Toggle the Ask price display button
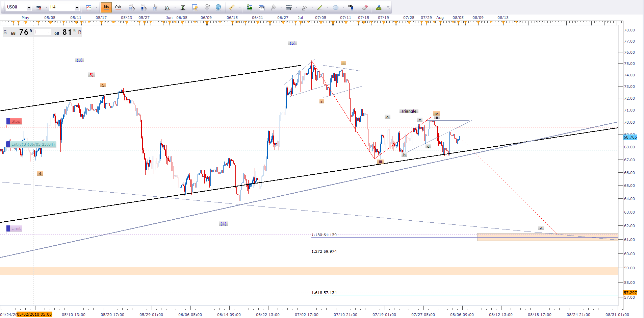644x318 pixels. coord(118,7)
